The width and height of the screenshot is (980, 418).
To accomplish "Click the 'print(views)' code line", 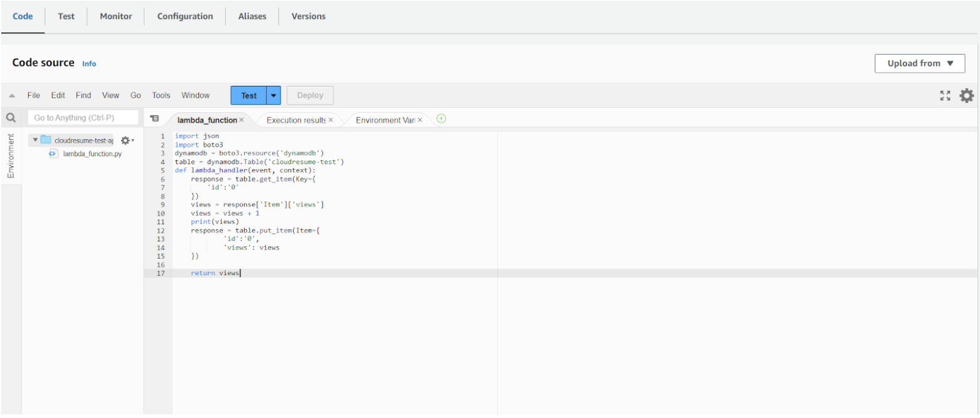I will click(x=215, y=222).
